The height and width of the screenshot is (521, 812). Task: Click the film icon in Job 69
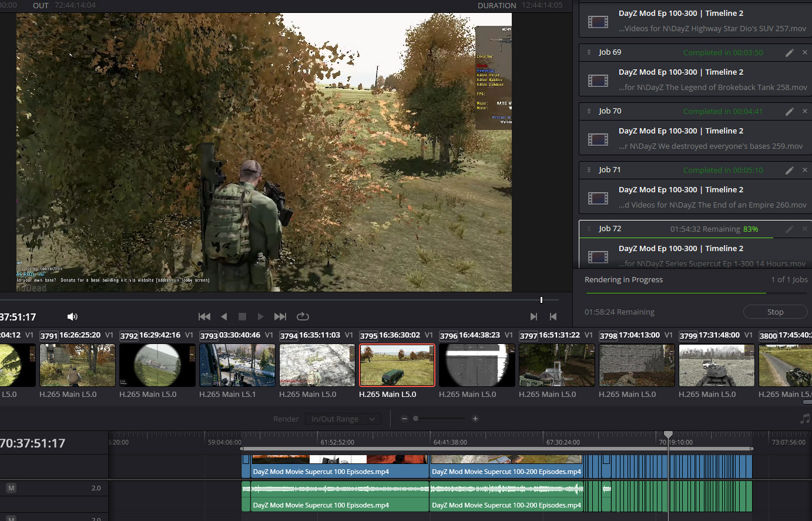point(598,80)
